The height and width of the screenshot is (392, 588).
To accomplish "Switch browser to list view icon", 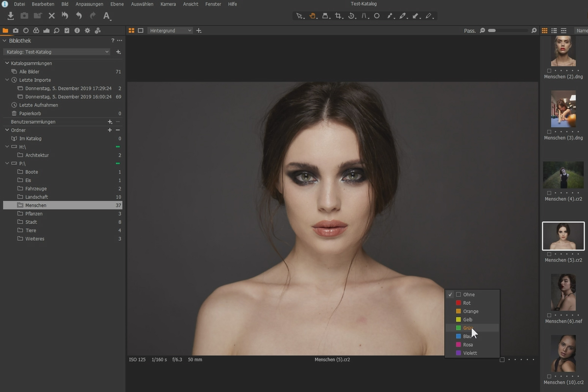I will (554, 30).
